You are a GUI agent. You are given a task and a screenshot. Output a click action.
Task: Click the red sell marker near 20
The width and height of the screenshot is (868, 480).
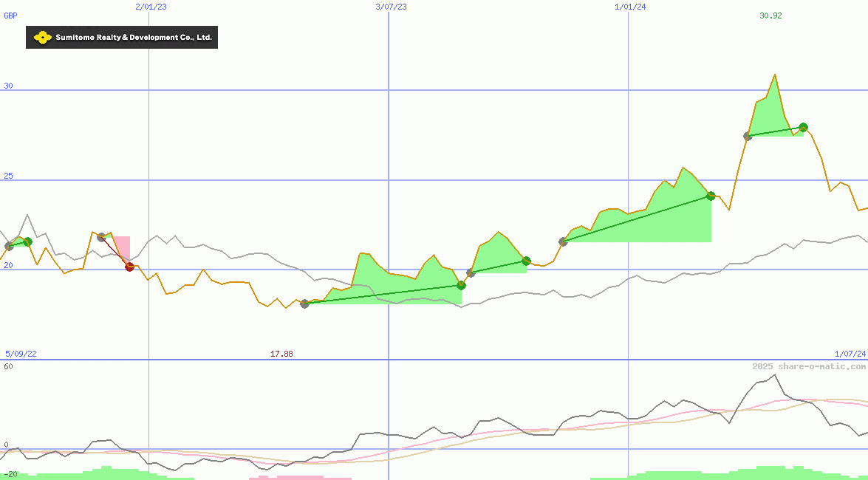129,267
